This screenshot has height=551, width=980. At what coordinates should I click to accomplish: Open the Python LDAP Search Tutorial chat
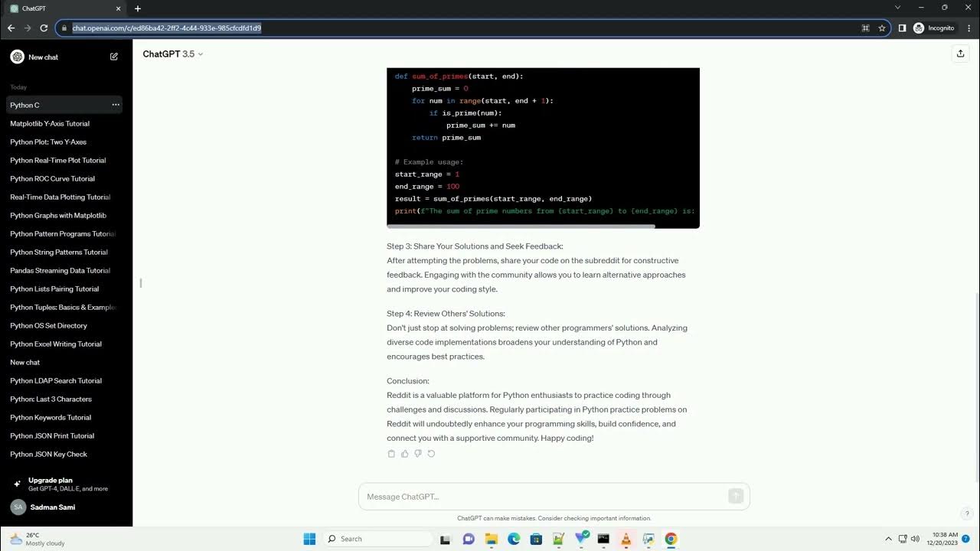point(64,380)
